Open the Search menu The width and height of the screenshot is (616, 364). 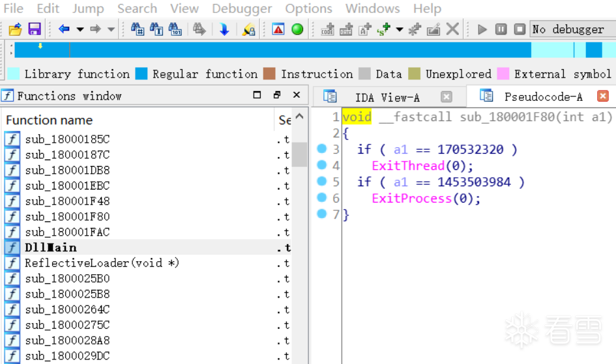(x=137, y=8)
